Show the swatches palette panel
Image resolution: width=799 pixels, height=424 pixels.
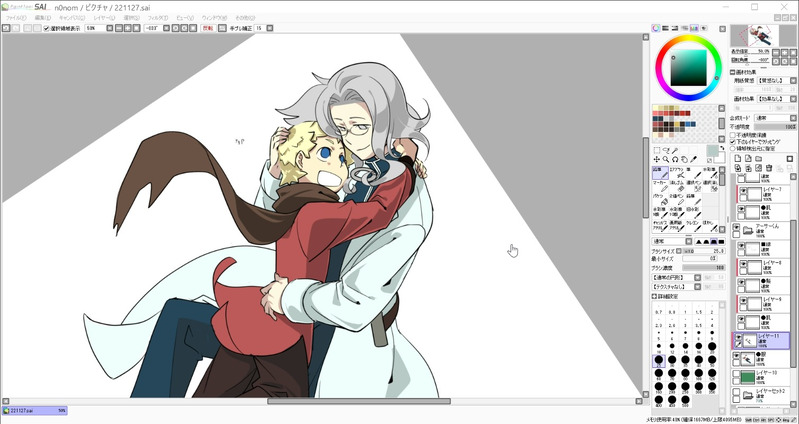[x=695, y=28]
